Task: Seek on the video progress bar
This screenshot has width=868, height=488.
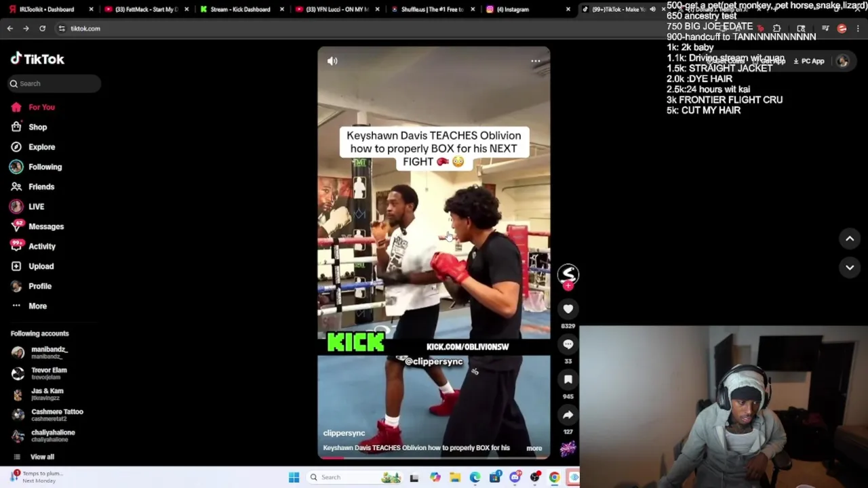Action: [434, 457]
